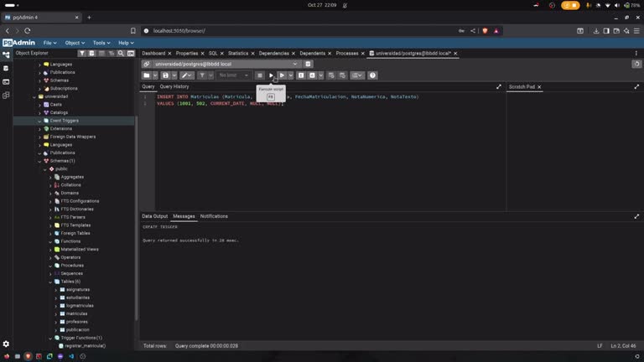Expand the Foreign Data Wrappers node

(x=40, y=137)
